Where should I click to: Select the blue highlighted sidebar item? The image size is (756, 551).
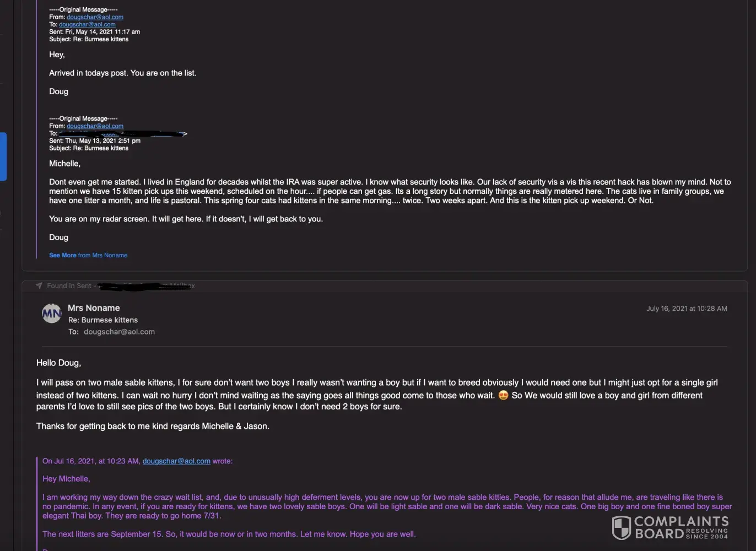[x=3, y=156]
